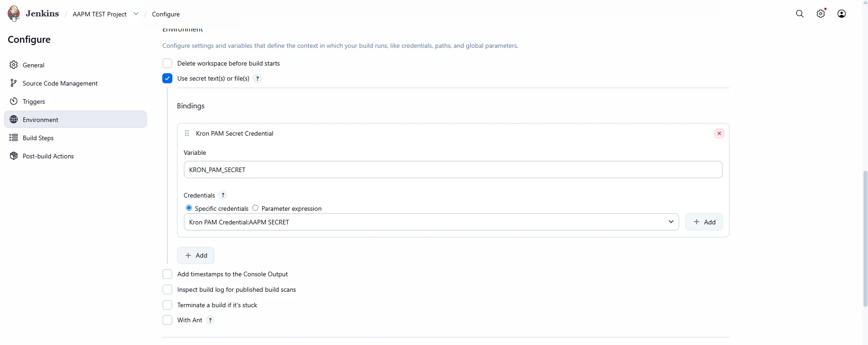
Task: Click the Jenkins logo
Action: click(14, 14)
